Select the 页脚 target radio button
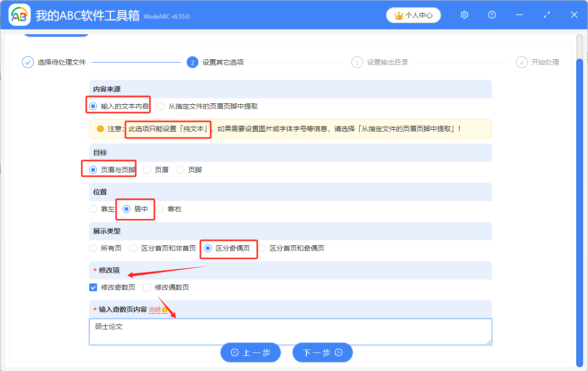The height and width of the screenshot is (372, 588). tap(180, 170)
